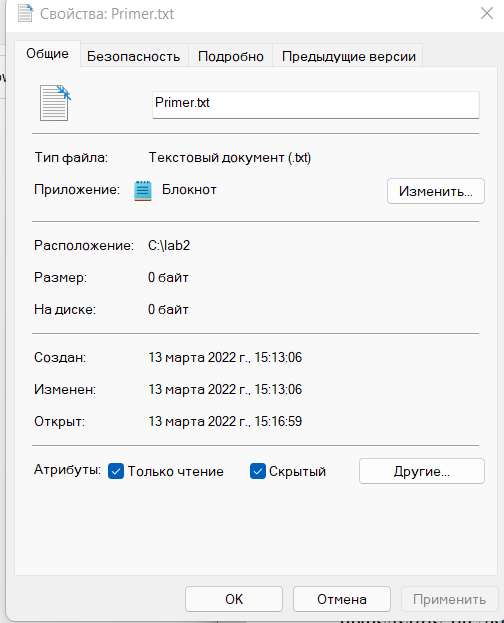The image size is (504, 623).
Task: Click the Применить button
Action: [x=450, y=599]
